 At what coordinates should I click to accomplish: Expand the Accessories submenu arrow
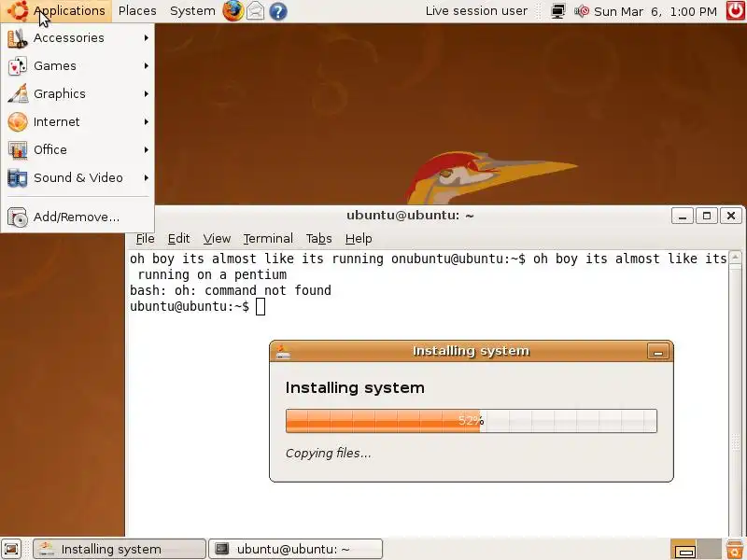147,37
